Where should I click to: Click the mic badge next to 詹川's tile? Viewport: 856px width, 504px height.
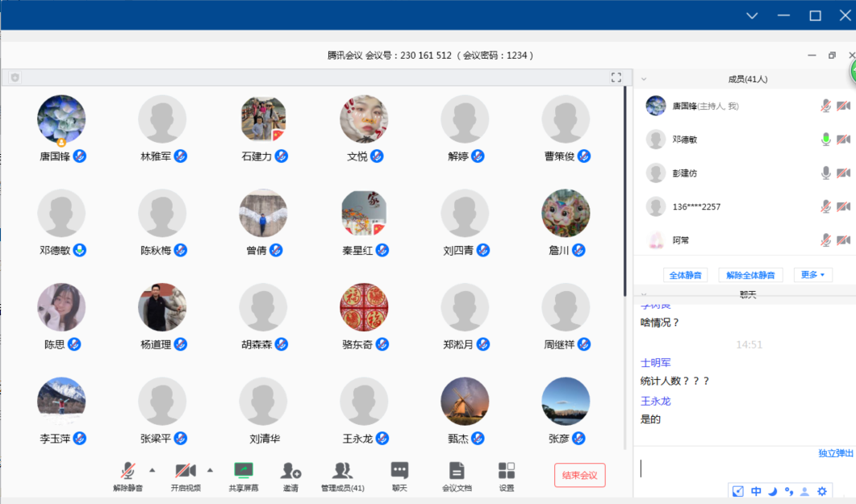[x=578, y=250]
